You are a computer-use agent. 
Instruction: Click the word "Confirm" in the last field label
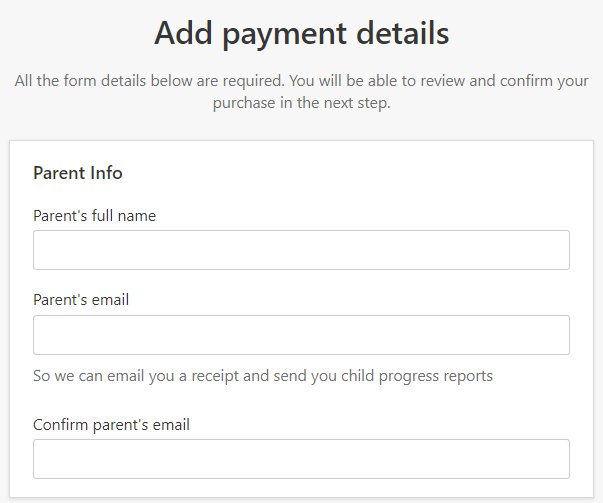point(61,425)
